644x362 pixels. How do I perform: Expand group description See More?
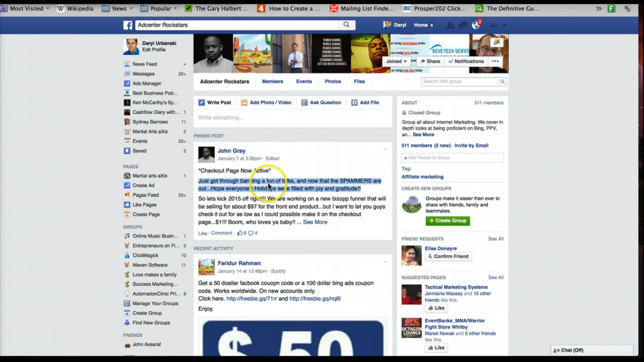point(423,135)
